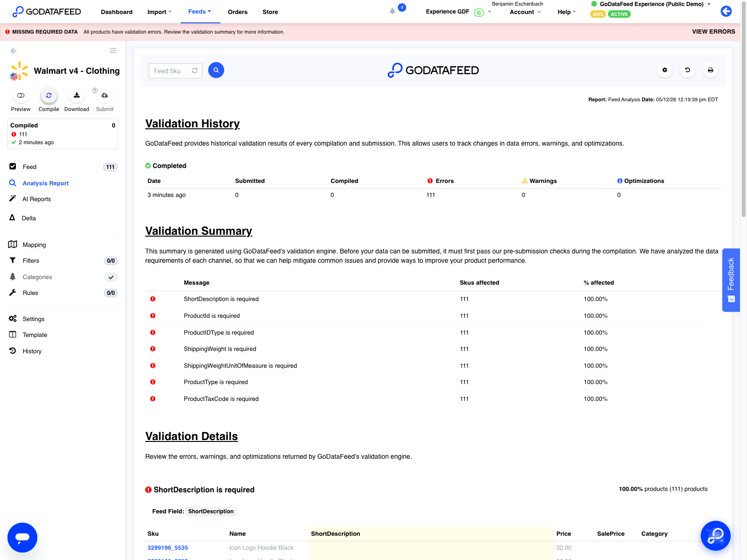Click the blue back arrow in top header
Image resolution: width=747 pixels, height=560 pixels.
click(x=726, y=11)
